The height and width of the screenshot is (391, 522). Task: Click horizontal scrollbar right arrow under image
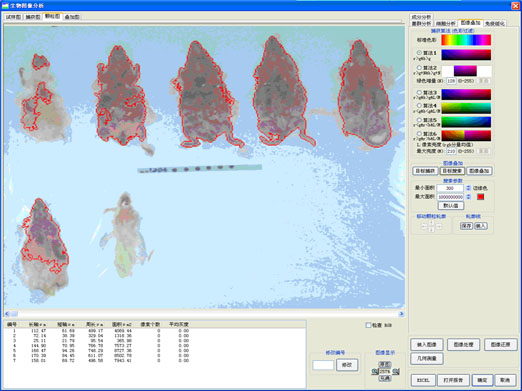point(401,314)
